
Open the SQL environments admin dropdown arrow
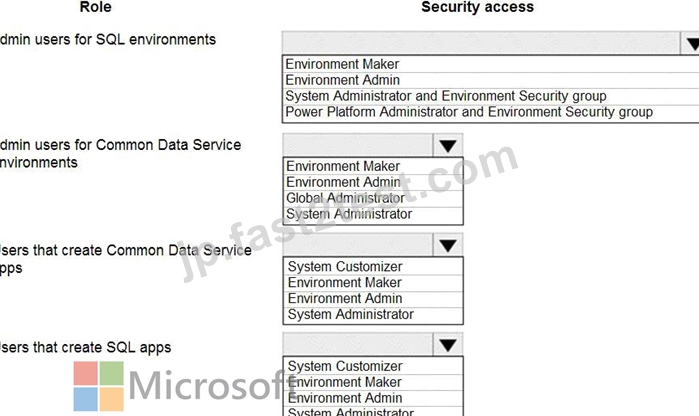690,43
